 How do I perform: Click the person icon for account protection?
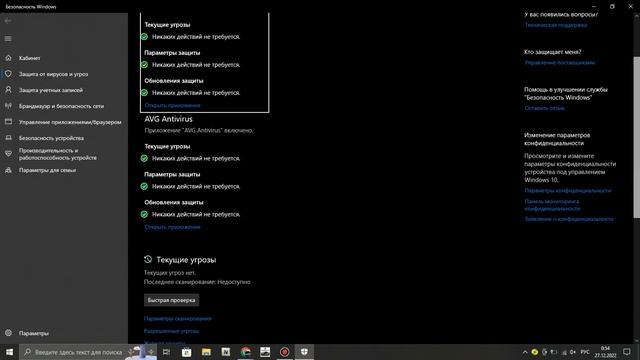coord(8,90)
